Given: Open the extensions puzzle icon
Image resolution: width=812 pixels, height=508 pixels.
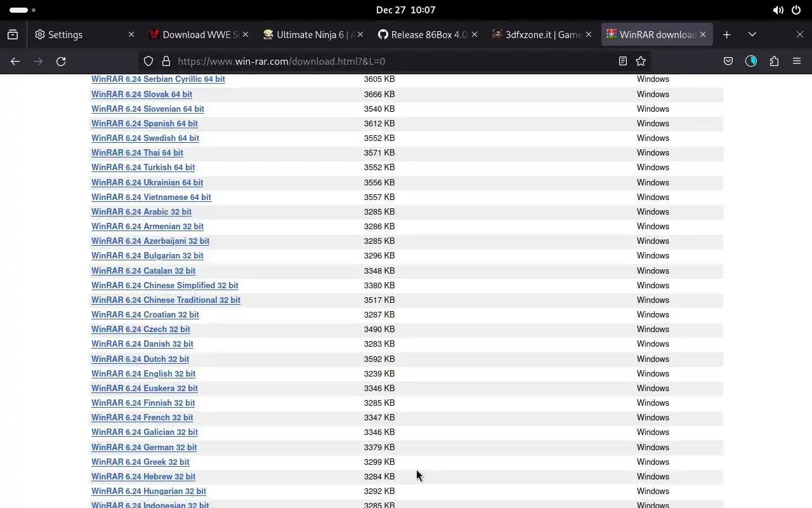Looking at the screenshot, I should coord(774,61).
